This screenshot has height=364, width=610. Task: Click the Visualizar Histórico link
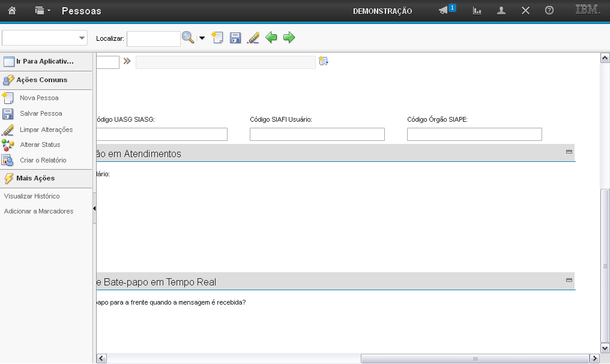click(x=32, y=196)
